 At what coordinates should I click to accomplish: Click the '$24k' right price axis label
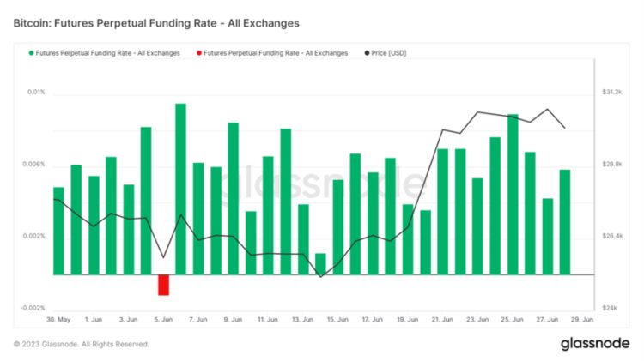click(609, 308)
